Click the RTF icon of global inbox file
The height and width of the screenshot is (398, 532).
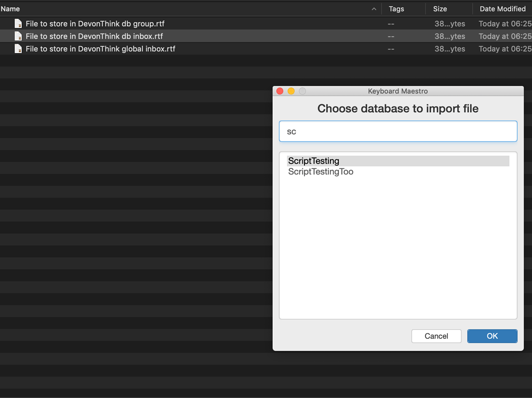(x=18, y=48)
